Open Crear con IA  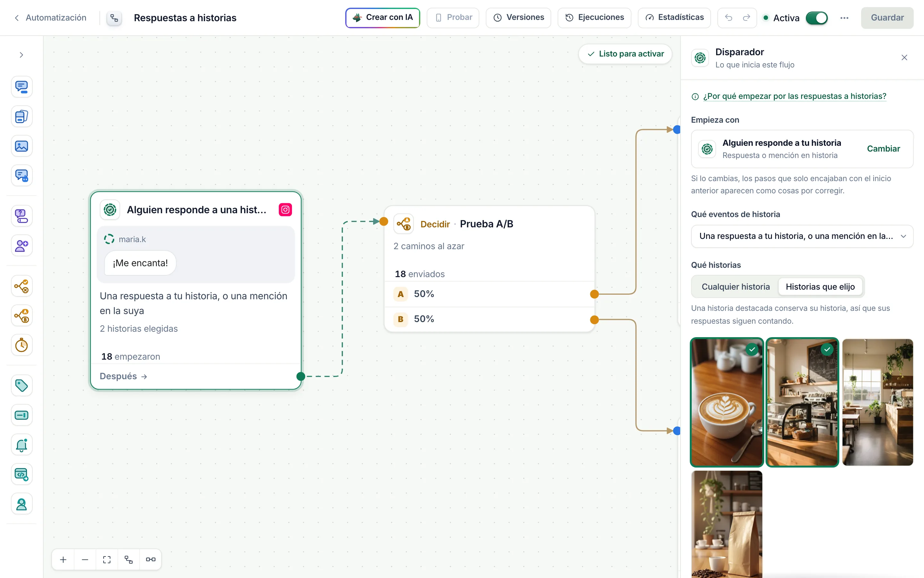382,18
